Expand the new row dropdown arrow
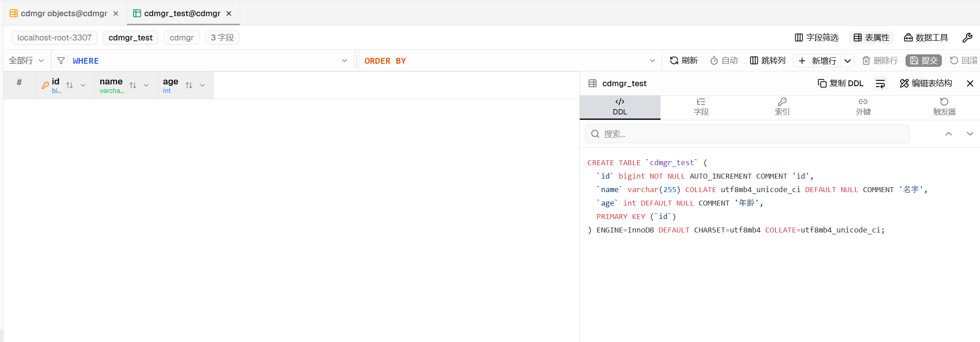The image size is (980, 342). point(847,61)
